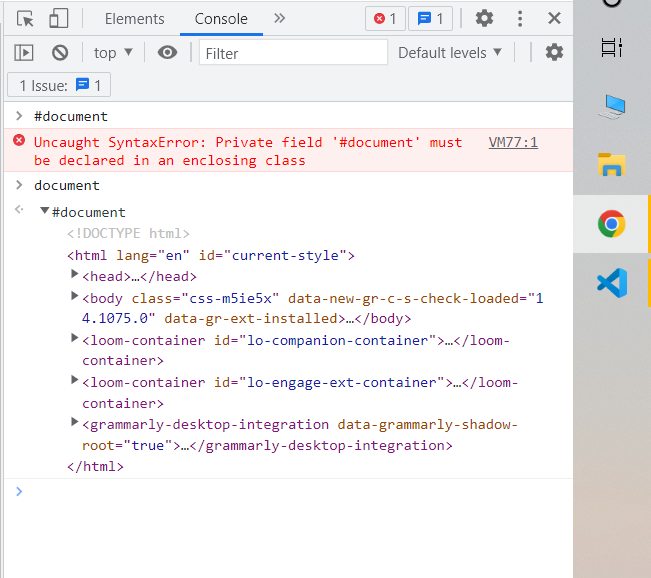
Task: Toggle the device toolbar icon
Action: point(59,19)
